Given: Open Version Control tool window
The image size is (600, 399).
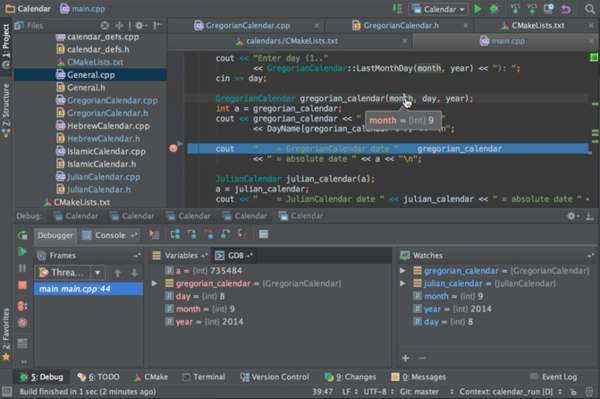Looking at the screenshot, I should tap(275, 377).
